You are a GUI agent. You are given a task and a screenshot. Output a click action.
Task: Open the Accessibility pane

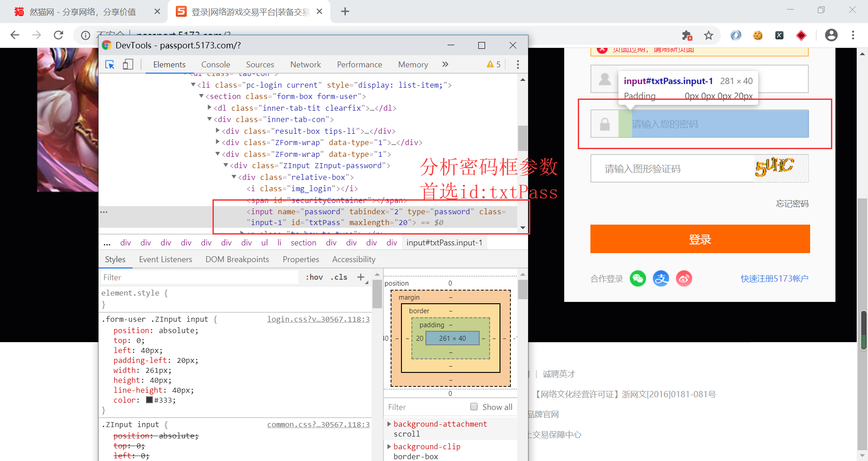[354, 259]
